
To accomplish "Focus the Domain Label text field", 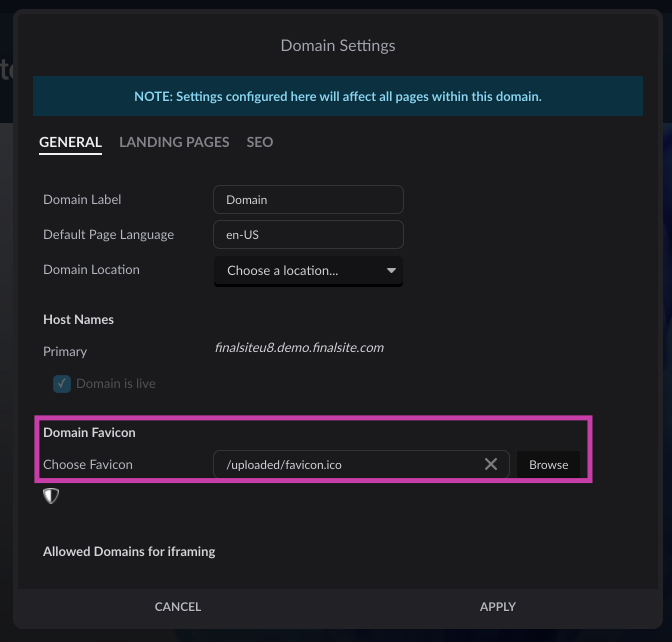I will point(308,200).
